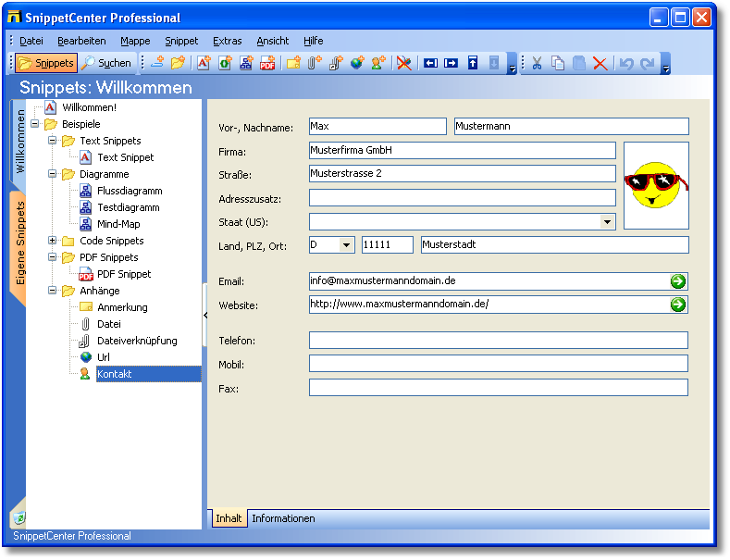Switch to the Inhalt tab
The image size is (730, 560).
pos(229,518)
